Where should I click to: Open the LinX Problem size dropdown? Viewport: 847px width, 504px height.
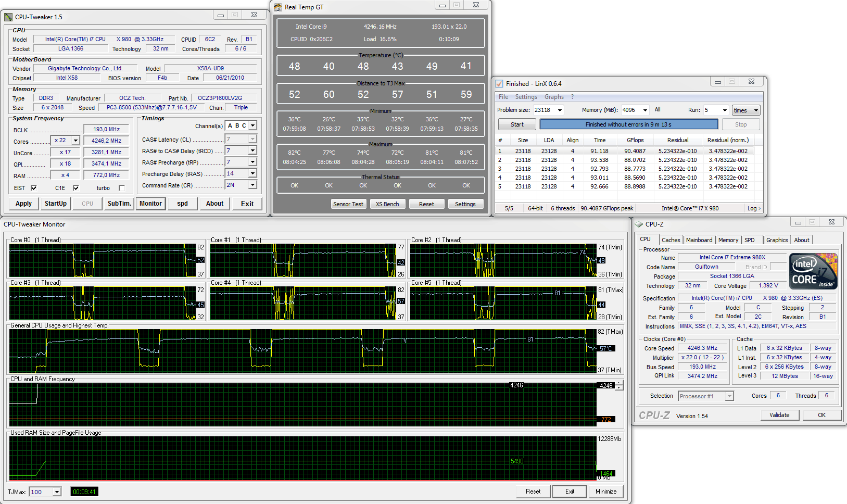coord(560,110)
